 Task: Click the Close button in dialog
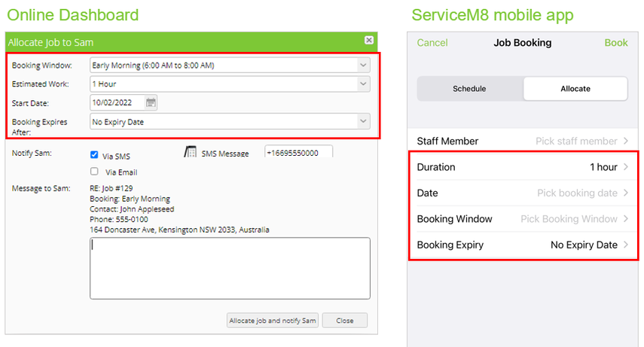(344, 321)
